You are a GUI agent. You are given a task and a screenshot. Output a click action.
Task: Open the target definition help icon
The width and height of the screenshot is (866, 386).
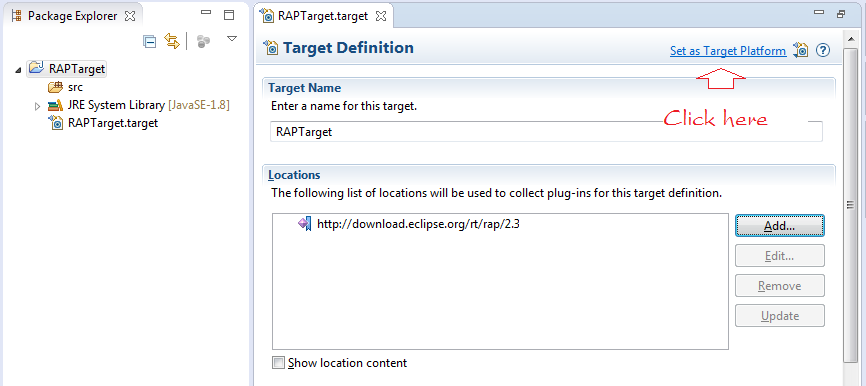click(823, 50)
